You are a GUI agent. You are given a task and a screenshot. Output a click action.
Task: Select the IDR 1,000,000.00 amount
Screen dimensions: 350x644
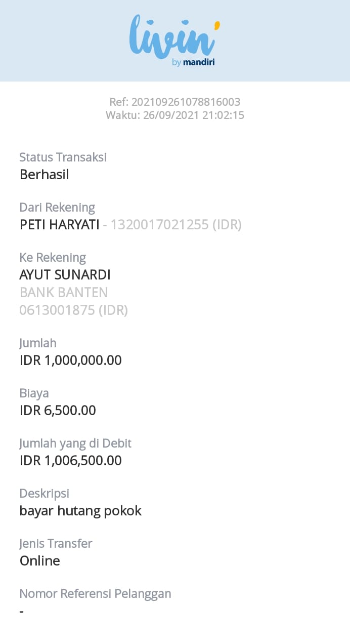coord(71,360)
